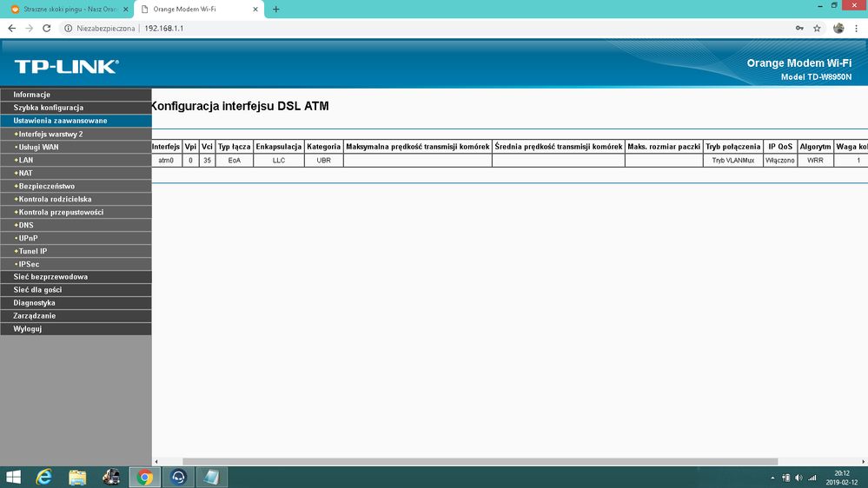Open the volume control in tray
The height and width of the screenshot is (488, 868).
click(798, 478)
